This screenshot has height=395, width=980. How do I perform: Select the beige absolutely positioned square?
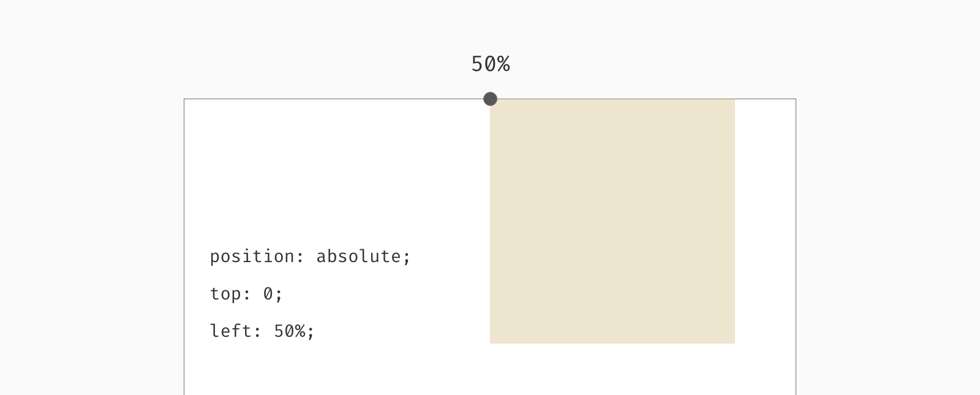coord(612,221)
